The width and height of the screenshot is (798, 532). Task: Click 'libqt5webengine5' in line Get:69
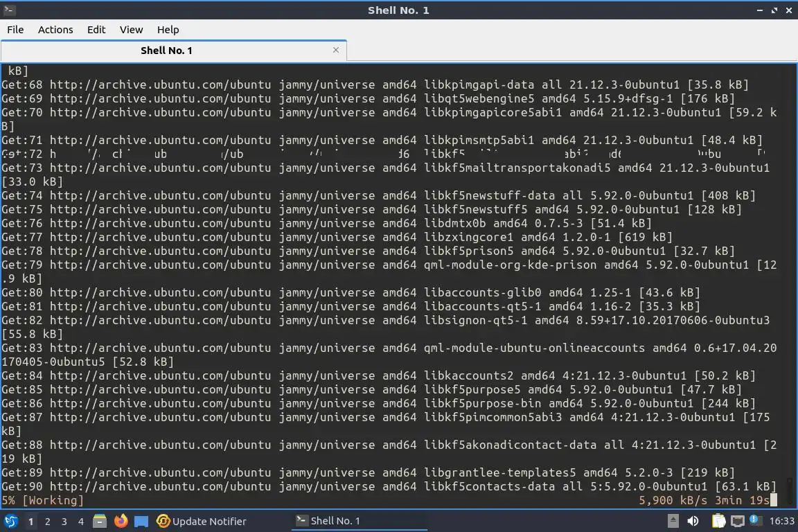click(479, 98)
